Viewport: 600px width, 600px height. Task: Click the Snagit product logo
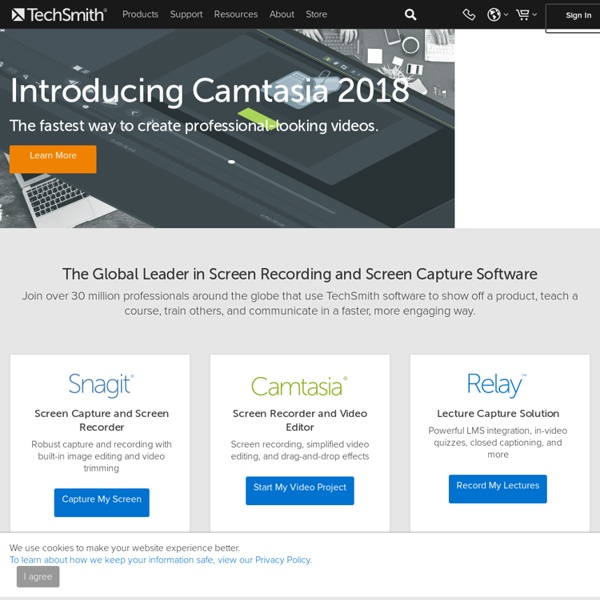click(x=101, y=385)
